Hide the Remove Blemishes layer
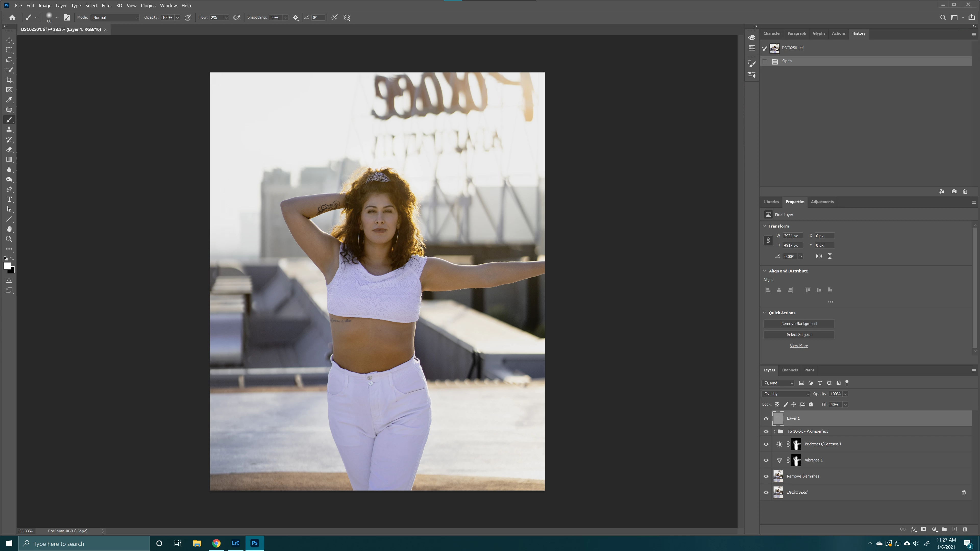Viewport: 980px width, 551px height. [x=766, y=476]
